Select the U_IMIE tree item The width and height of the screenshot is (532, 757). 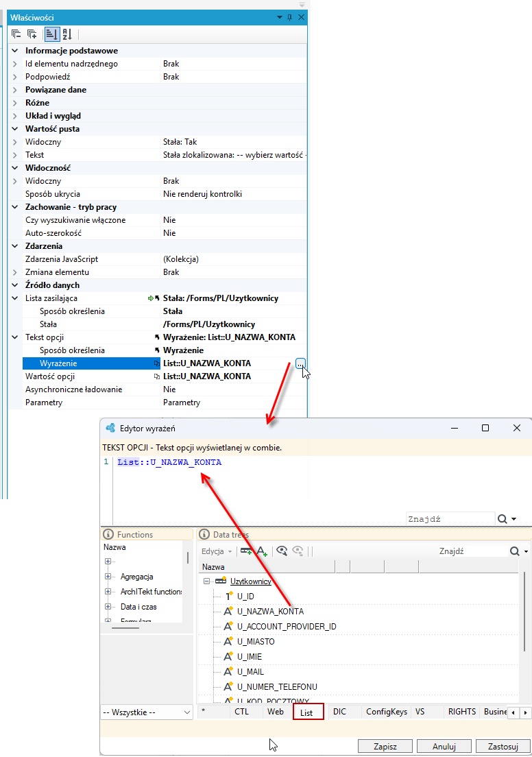pyautogui.click(x=250, y=657)
